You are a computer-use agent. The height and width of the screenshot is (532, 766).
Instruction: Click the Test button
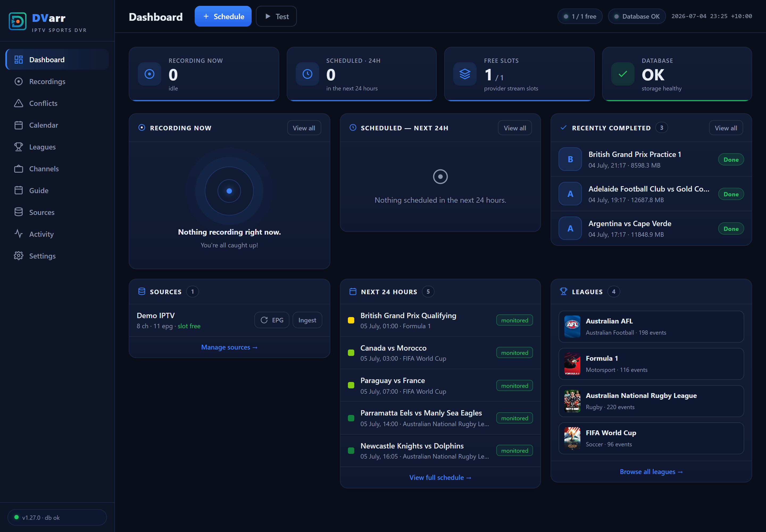pos(276,16)
